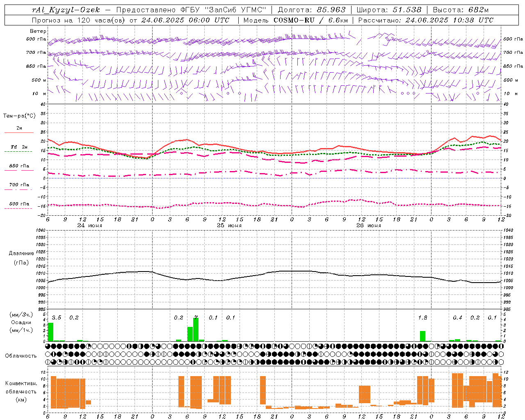
Task: Click the 1.8 precipitation total value
Action: [422, 317]
